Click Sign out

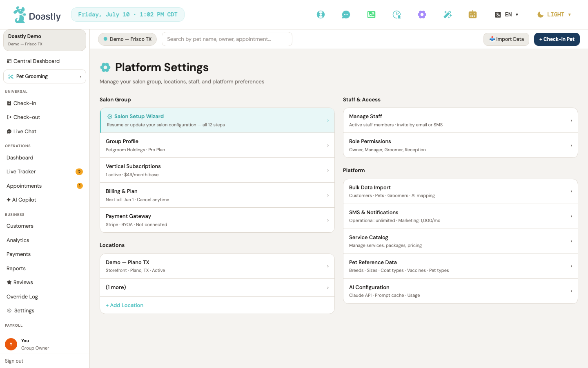pos(14,361)
